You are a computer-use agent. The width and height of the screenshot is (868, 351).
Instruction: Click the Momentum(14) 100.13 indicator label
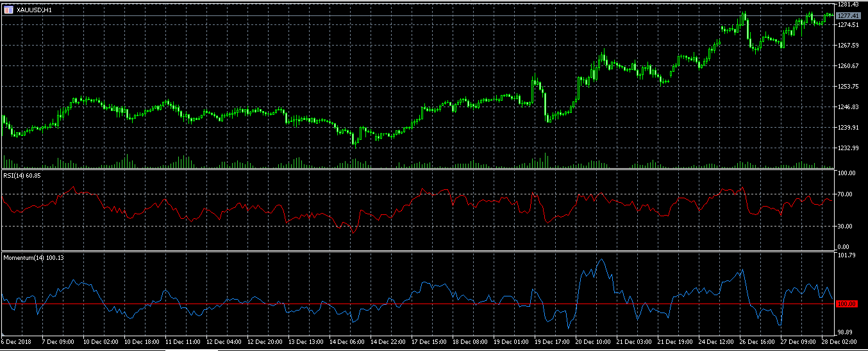[x=33, y=257]
